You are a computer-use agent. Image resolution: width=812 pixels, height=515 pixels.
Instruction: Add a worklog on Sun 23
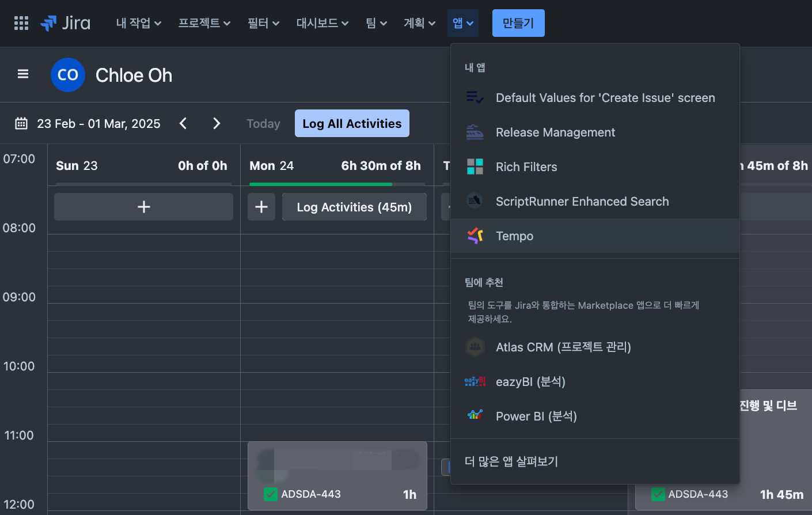point(143,207)
